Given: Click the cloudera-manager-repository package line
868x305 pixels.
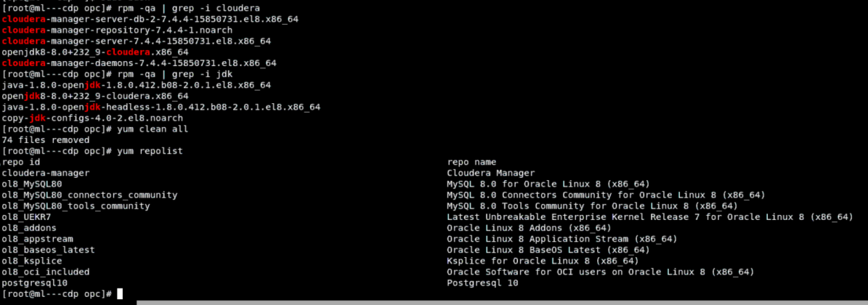Looking at the screenshot, I should (x=117, y=30).
